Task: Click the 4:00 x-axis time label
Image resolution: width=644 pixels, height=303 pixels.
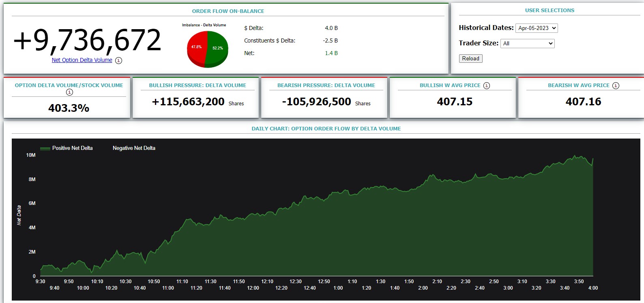Action: (x=593, y=288)
